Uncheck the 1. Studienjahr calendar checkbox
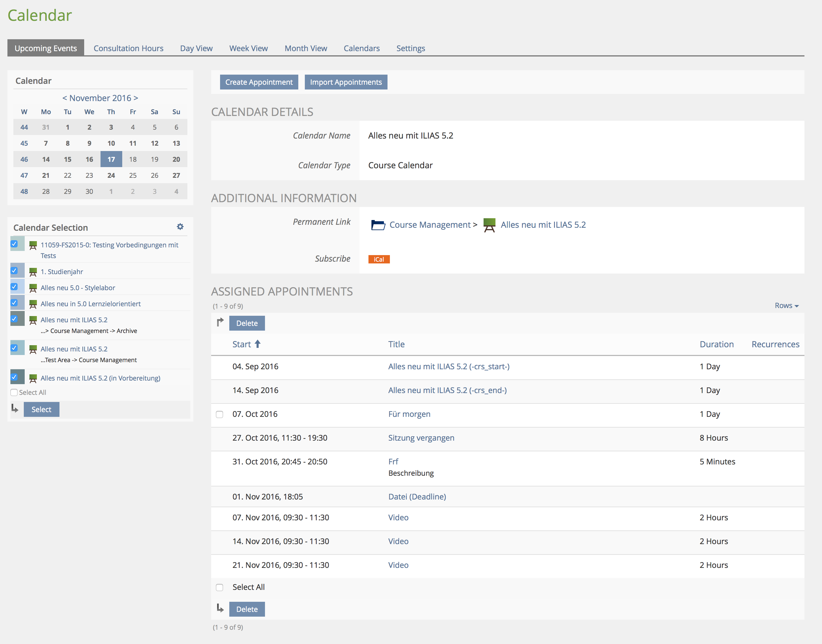Screen dimensions: 822x644 click(14, 271)
